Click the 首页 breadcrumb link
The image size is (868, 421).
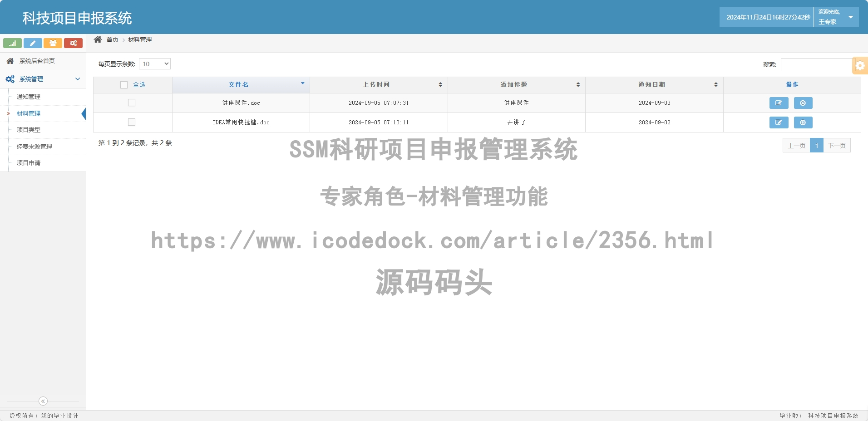(112, 39)
